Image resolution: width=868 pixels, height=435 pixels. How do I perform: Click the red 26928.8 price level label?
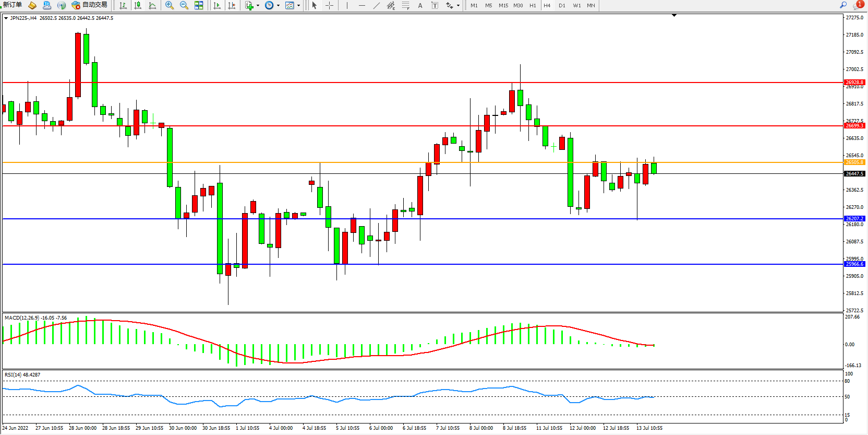pos(854,83)
